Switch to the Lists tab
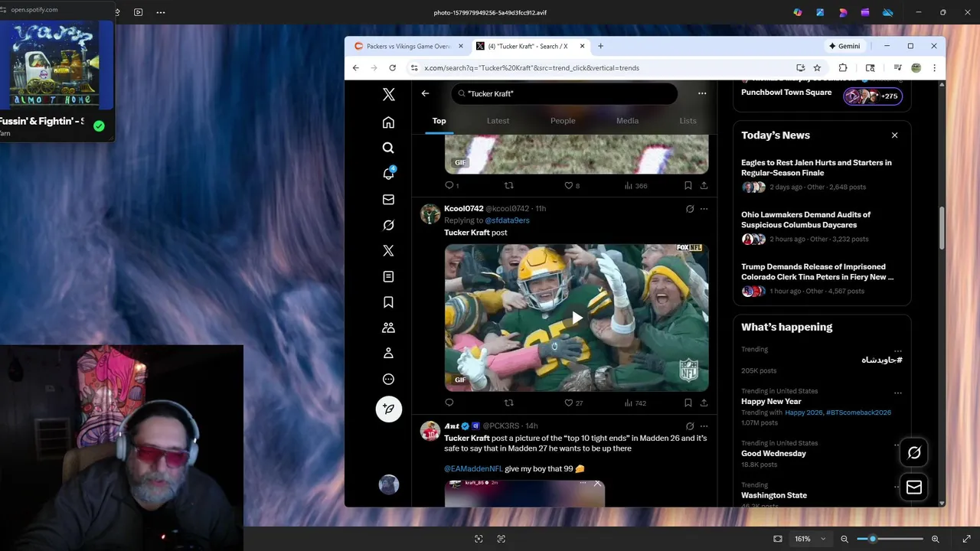980x551 pixels. [x=688, y=121]
